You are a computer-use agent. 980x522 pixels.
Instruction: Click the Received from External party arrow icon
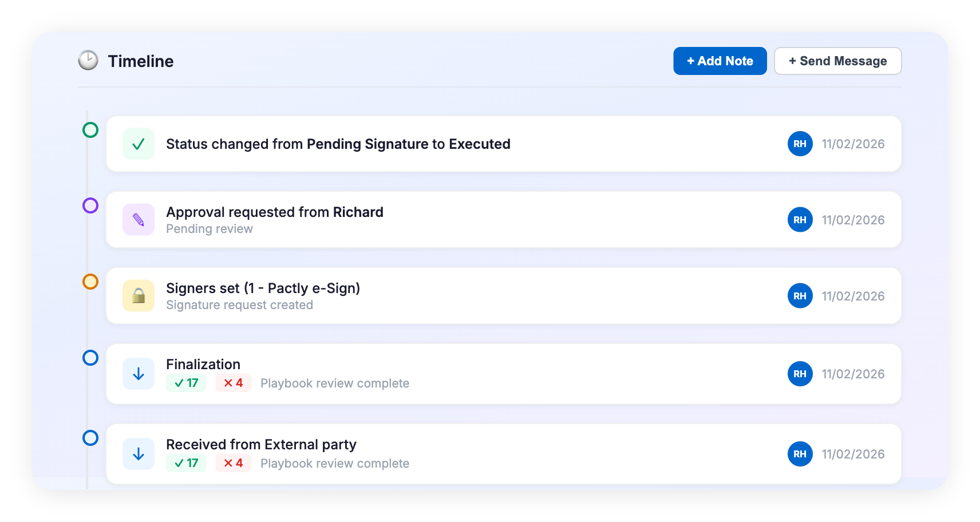[139, 454]
